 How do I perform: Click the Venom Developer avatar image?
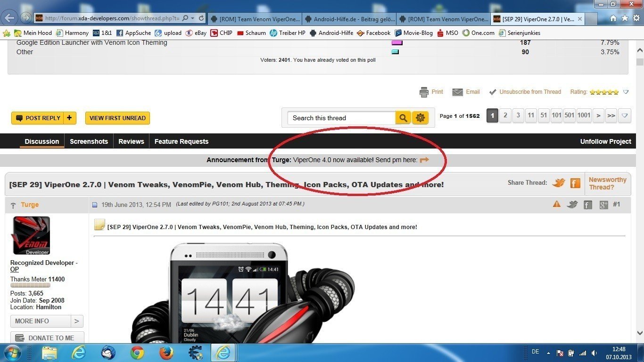tap(31, 236)
